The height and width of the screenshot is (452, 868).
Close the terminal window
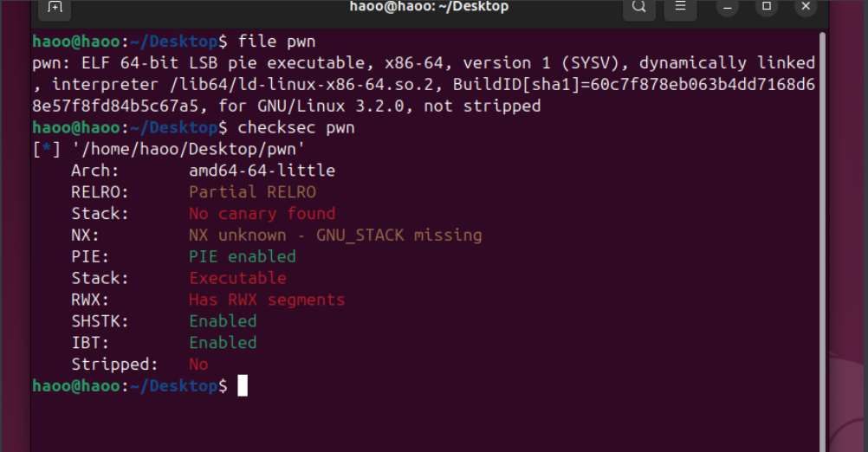coord(807,7)
